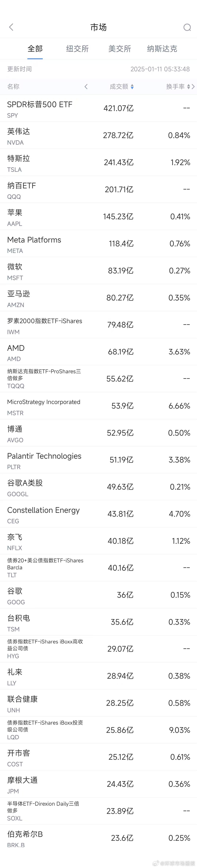
Task: Click left chevron in column header
Action: tap(86, 87)
